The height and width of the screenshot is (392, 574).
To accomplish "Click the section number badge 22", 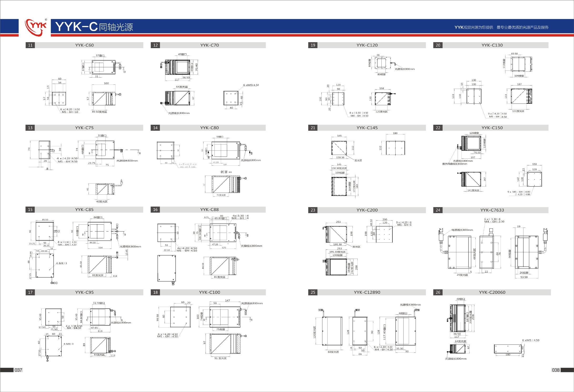I will (x=438, y=128).
